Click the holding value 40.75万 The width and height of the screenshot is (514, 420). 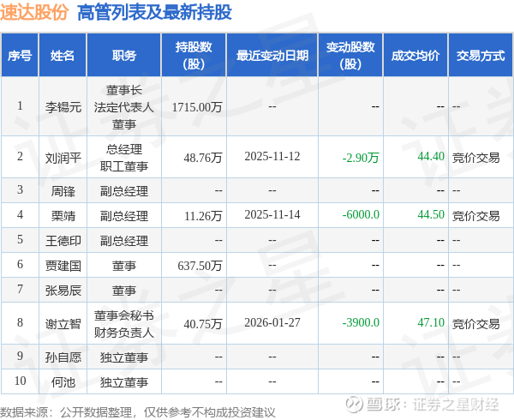click(x=203, y=324)
